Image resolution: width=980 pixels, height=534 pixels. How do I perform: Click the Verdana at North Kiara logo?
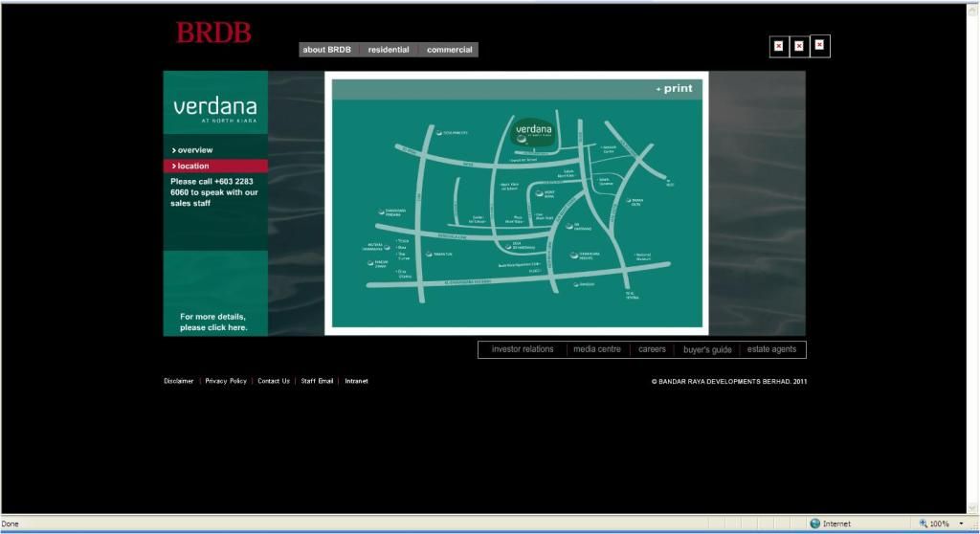tap(214, 107)
